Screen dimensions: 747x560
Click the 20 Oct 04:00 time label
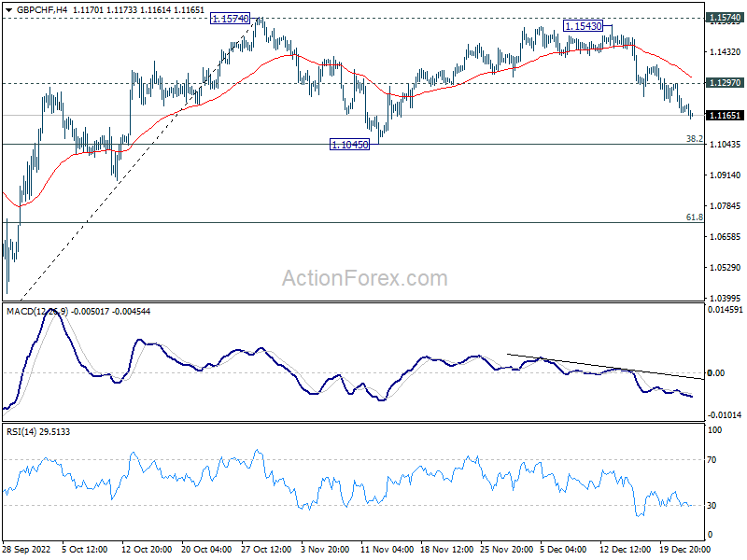pos(206,550)
